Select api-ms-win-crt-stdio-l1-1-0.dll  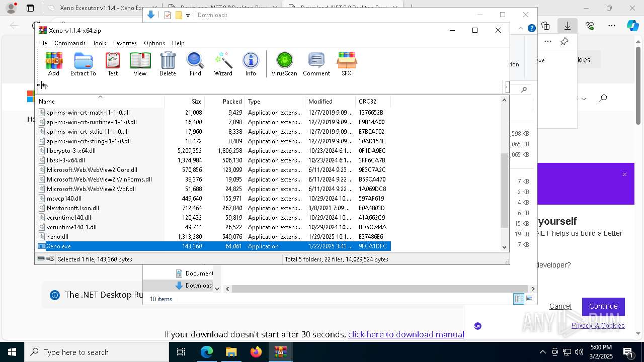click(x=213, y=132)
